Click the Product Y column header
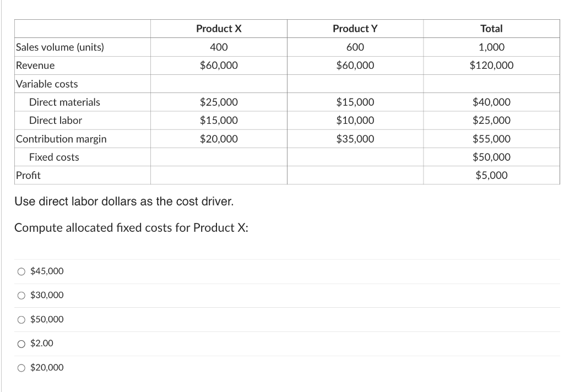This screenshot has height=392, width=564. 355,29
